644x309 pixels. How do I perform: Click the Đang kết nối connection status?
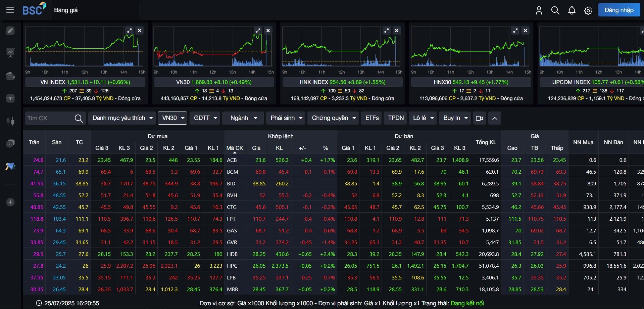point(467,303)
